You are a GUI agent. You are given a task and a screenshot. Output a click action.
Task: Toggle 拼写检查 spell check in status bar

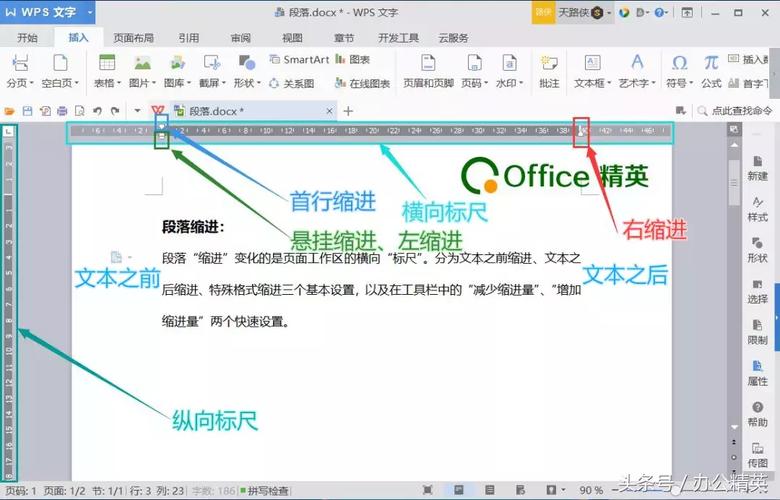pos(265,491)
